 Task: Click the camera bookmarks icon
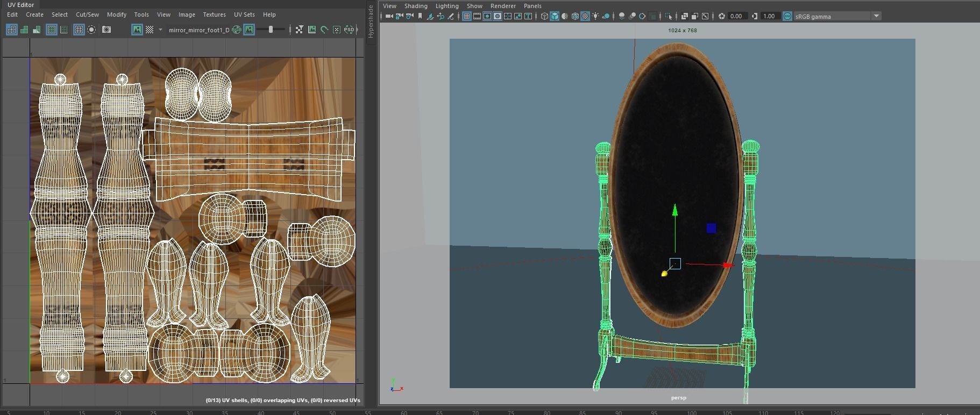(420, 16)
